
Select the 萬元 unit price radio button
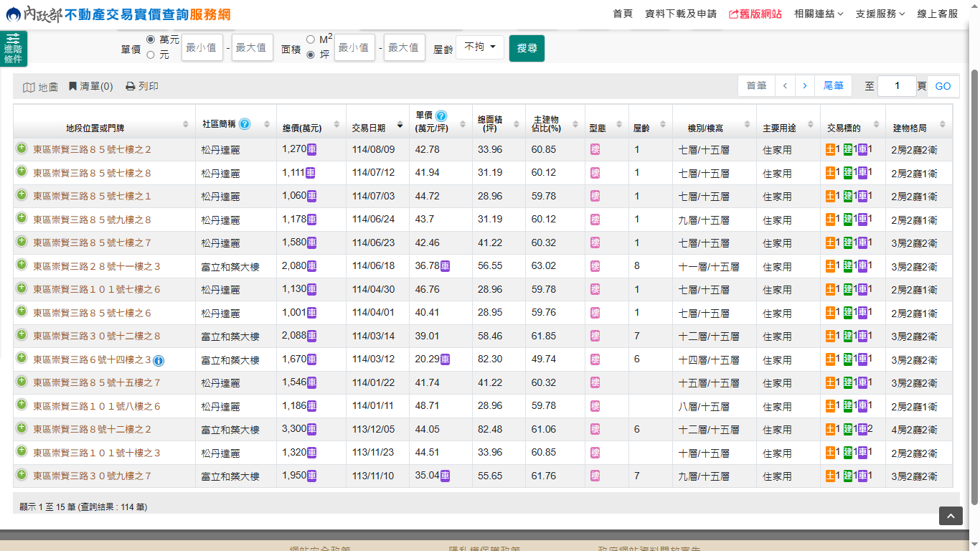151,39
